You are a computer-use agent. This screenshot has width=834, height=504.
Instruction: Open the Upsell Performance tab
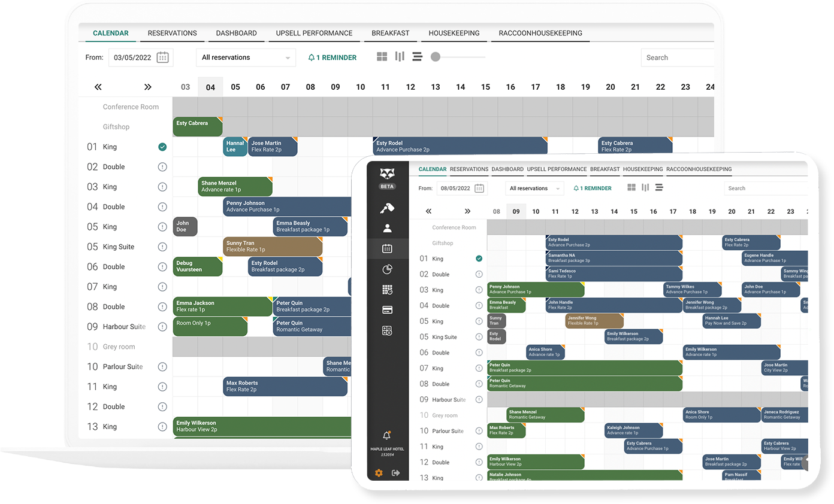[314, 34]
